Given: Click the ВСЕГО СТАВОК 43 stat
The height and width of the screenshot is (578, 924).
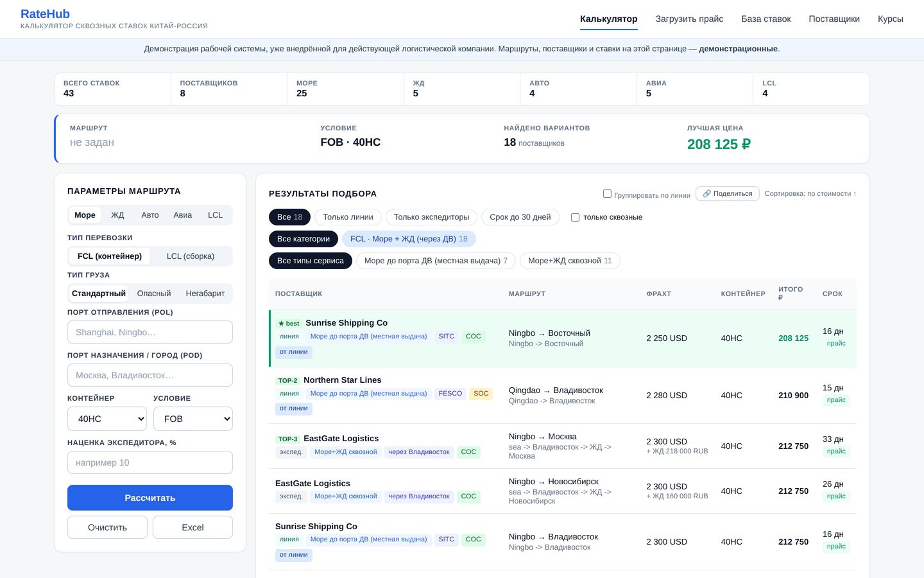Looking at the screenshot, I should (113, 89).
